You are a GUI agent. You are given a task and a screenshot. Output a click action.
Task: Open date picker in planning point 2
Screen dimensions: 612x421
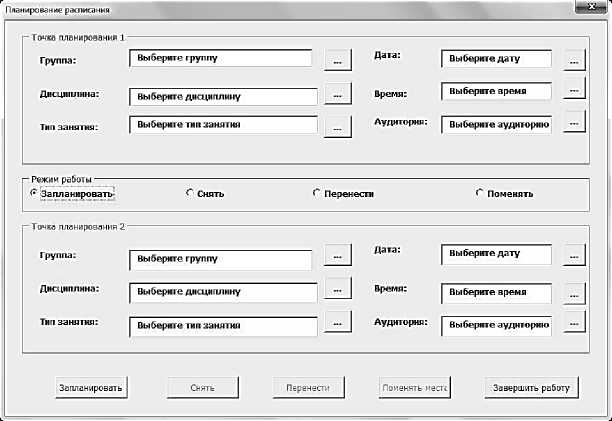[573, 256]
